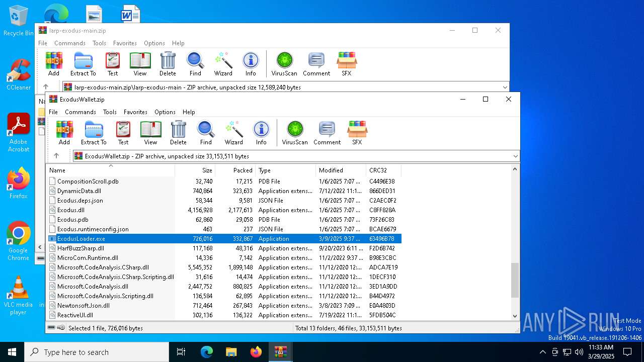Sort by Modified column header
The width and height of the screenshot is (644, 362).
(341, 170)
